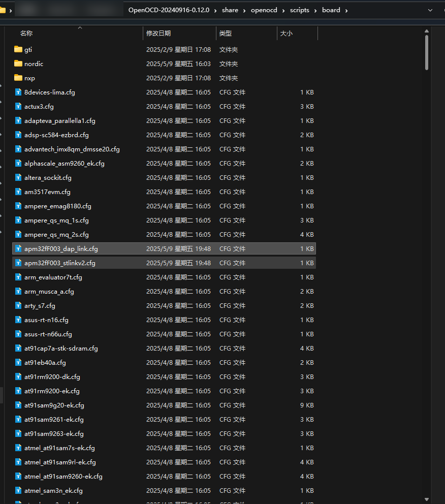This screenshot has height=504, width=445.
Task: Click the arty_s7.cfg file icon
Action: pyautogui.click(x=18, y=305)
